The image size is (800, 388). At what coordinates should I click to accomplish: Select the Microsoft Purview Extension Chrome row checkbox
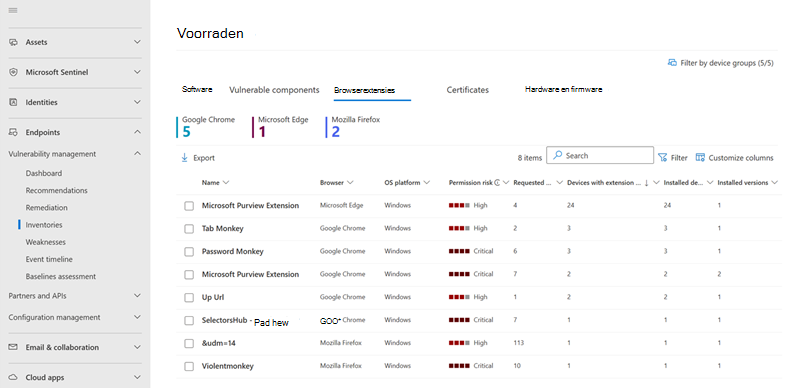[x=189, y=275]
